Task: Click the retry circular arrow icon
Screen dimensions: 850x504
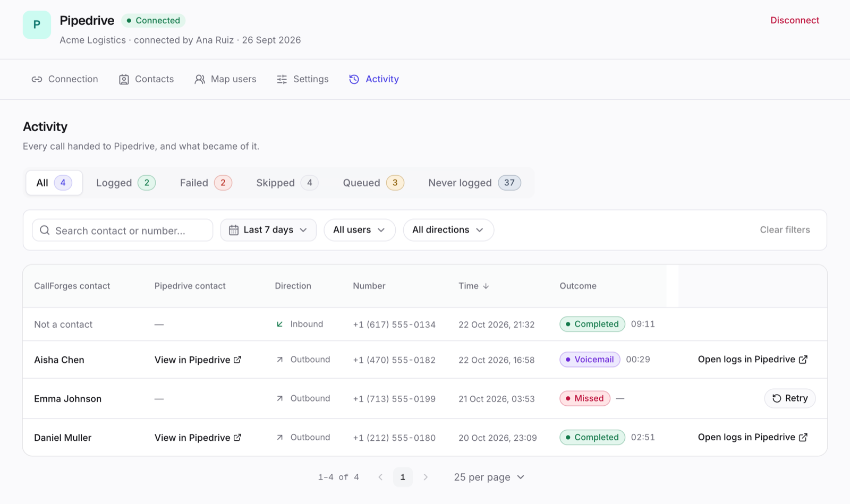Action: click(x=777, y=398)
